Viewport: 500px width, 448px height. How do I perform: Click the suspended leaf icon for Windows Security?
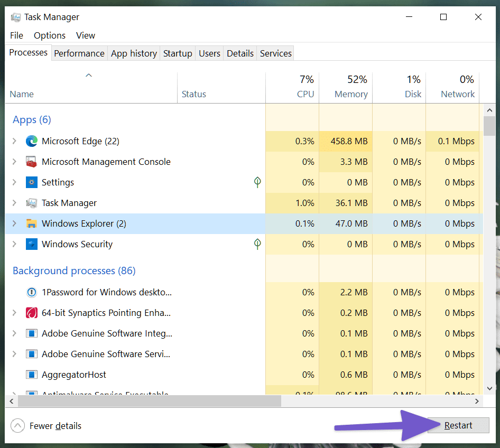click(257, 244)
